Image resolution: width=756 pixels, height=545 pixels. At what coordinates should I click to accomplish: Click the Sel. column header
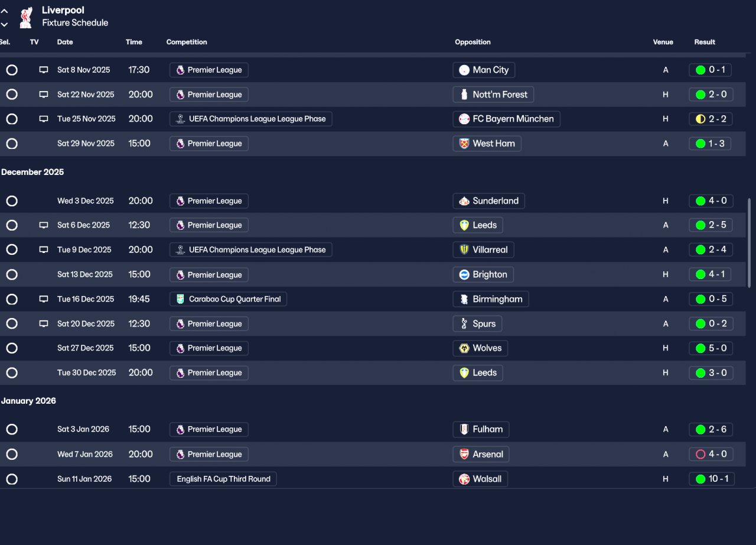click(5, 42)
